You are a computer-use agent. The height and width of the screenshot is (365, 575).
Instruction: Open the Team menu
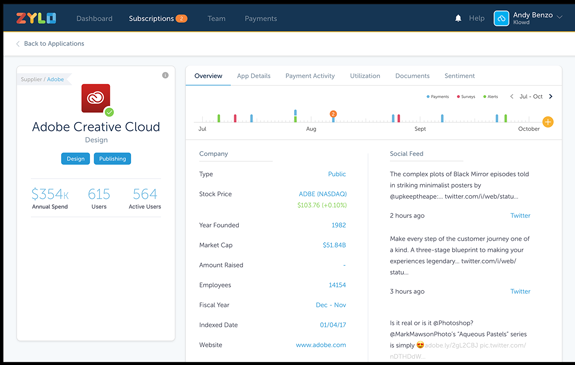(x=216, y=18)
